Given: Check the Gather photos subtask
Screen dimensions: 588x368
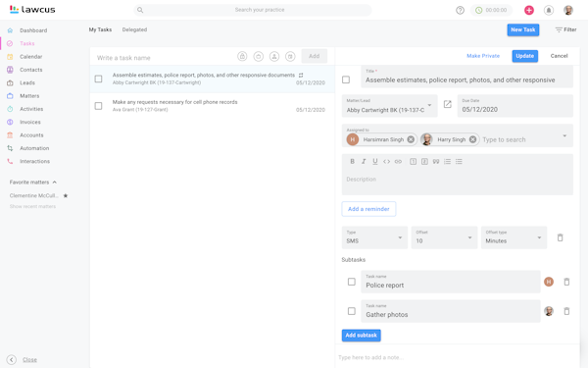Looking at the screenshot, I should click(352, 311).
